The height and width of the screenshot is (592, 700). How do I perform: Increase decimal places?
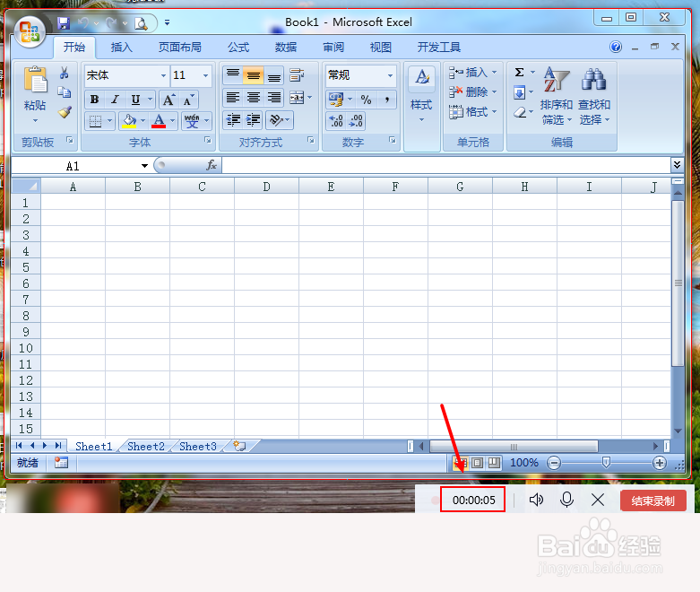pyautogui.click(x=336, y=120)
